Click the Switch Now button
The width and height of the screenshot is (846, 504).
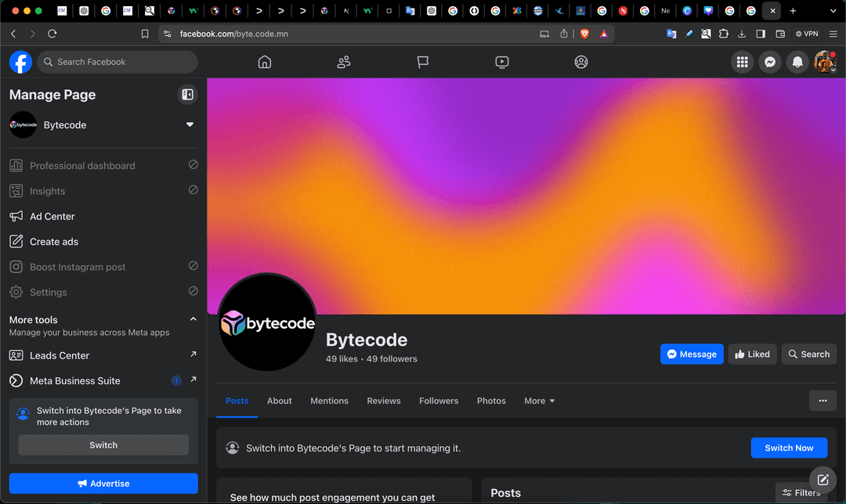[x=789, y=448]
